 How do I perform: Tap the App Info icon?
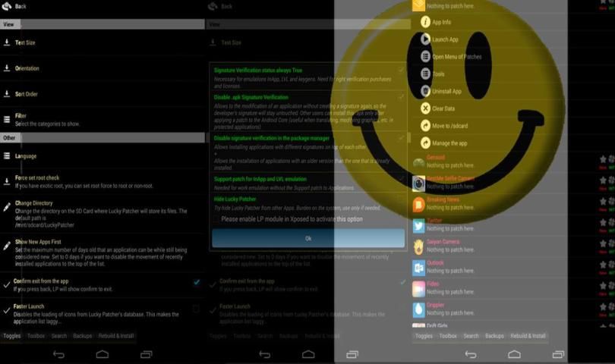tap(425, 22)
